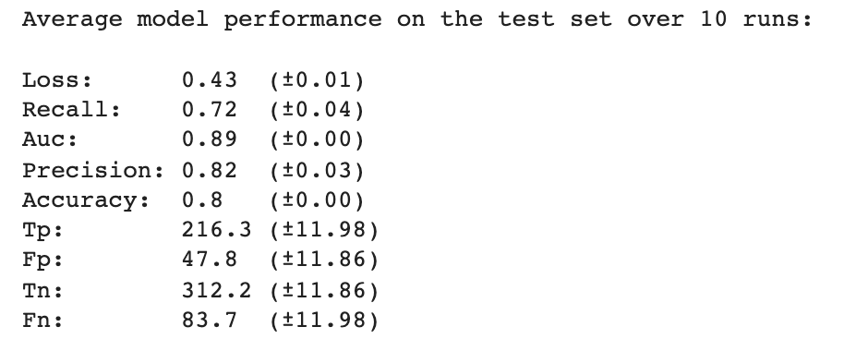Click the Precision deviation ±0.03

(318, 171)
